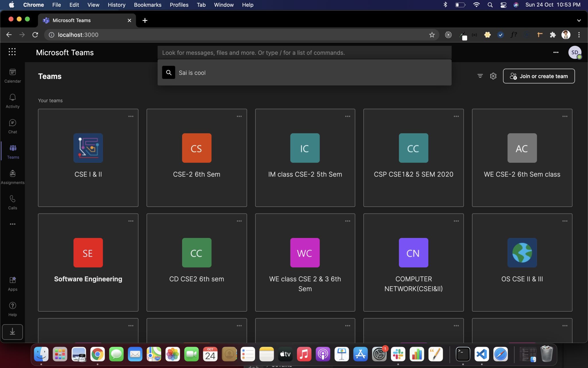Click the Teams search input field

click(304, 53)
